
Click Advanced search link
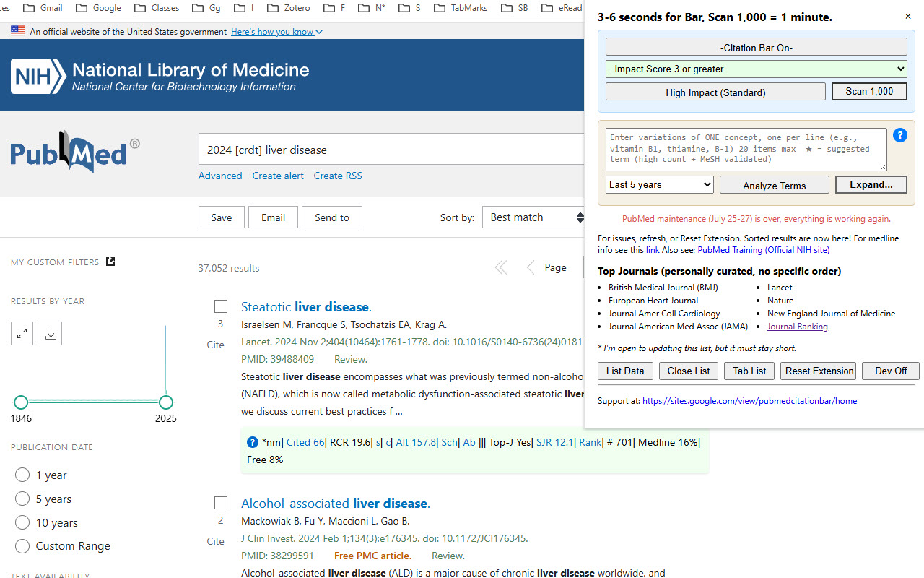(220, 176)
